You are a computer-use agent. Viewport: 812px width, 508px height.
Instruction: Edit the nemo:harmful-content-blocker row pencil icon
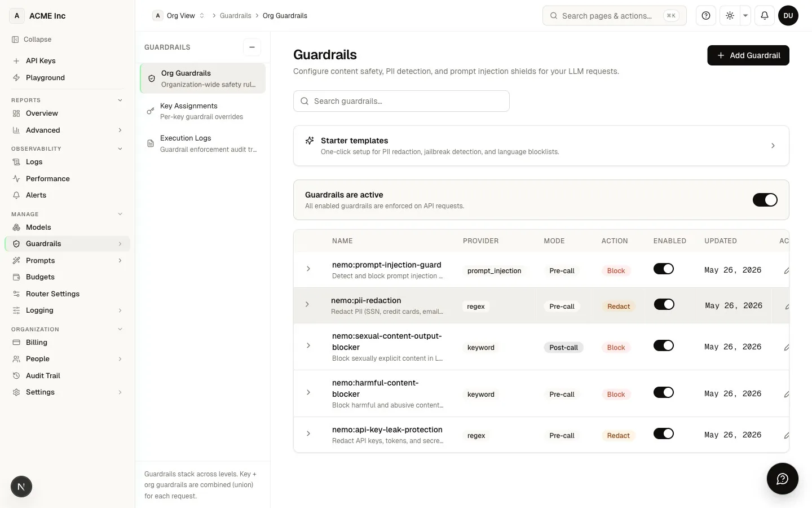[787, 394]
